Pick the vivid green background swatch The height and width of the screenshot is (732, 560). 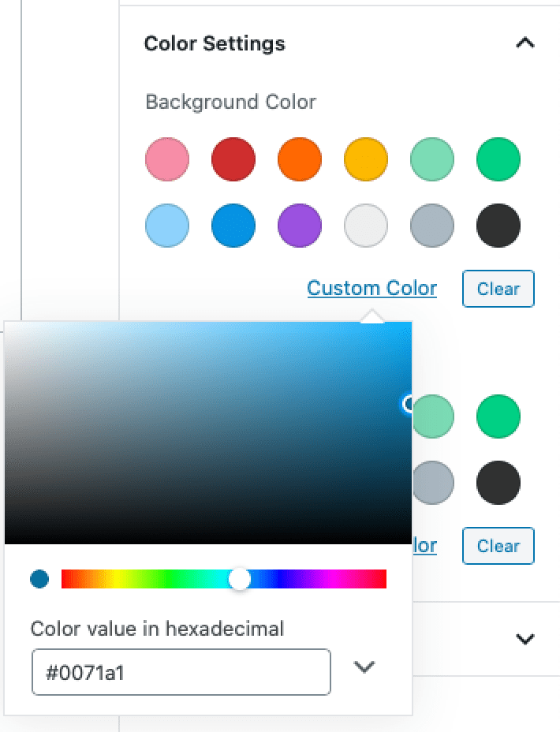pos(498,159)
